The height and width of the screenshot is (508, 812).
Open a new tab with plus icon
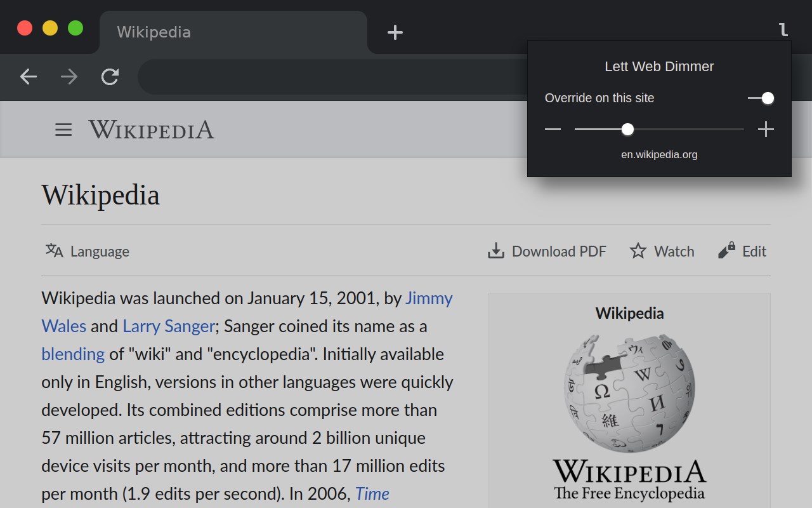click(395, 32)
